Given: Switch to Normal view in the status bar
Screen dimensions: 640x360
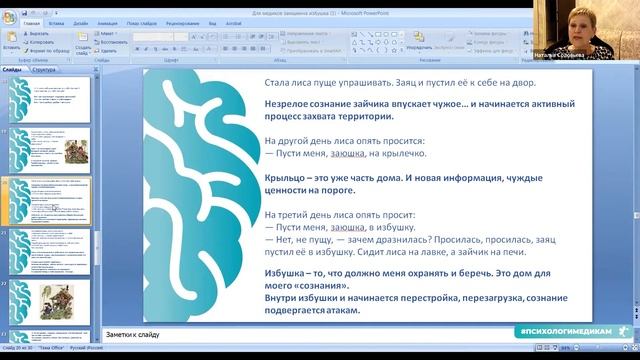Looking at the screenshot, I should click(x=539, y=348).
